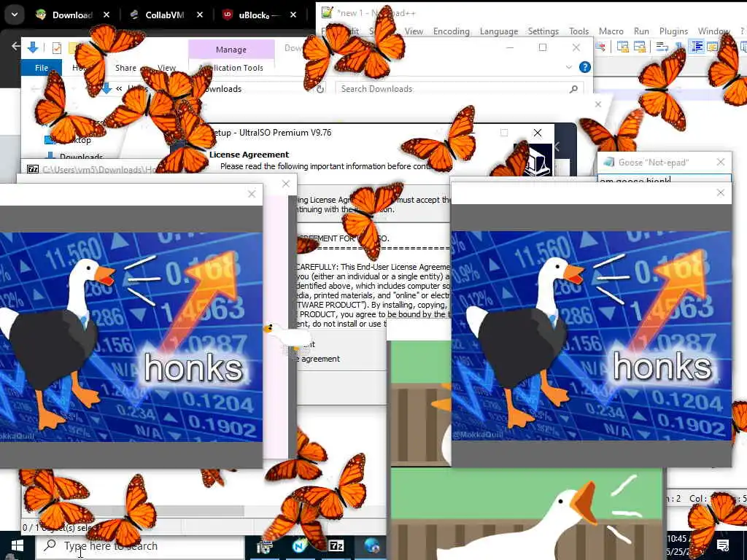The height and width of the screenshot is (560, 747).
Task: Open the View tab in File Explorer
Action: pyautogui.click(x=167, y=68)
